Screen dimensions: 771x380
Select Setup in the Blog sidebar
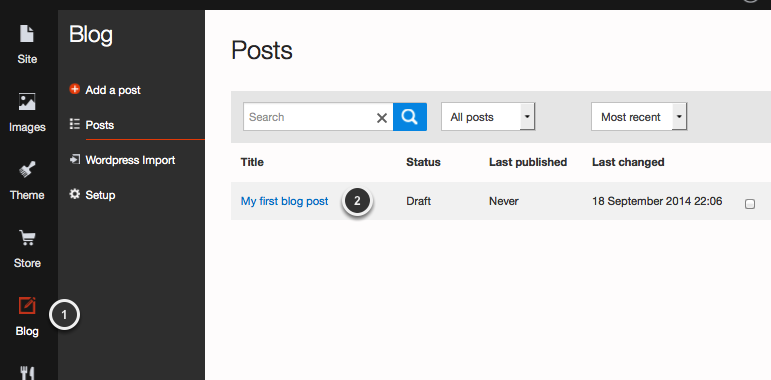point(100,195)
